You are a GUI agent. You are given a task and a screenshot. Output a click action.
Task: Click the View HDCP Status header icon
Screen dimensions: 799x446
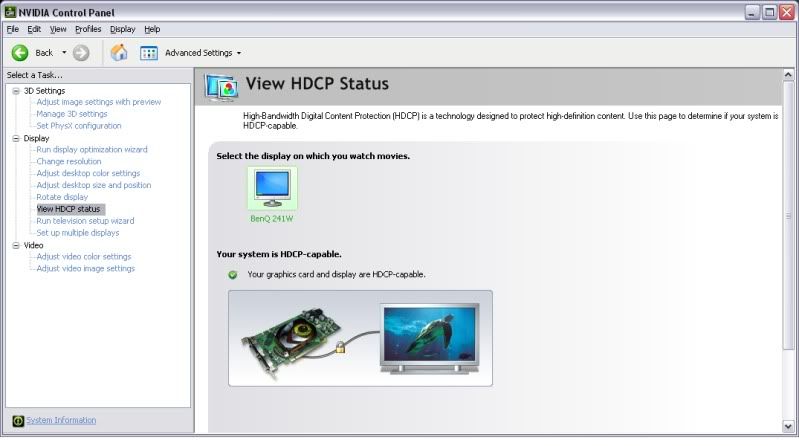point(221,87)
